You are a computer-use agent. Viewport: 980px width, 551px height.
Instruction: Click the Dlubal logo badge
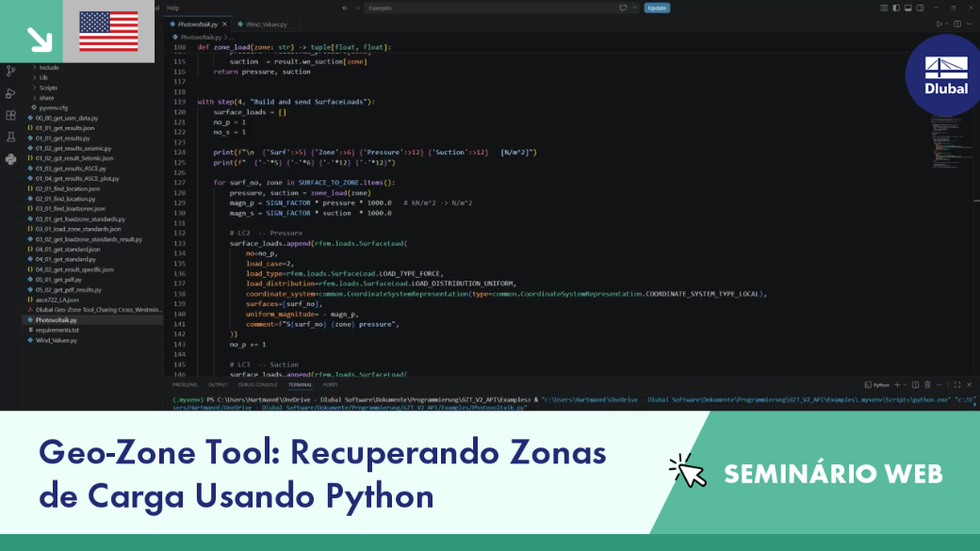click(945, 75)
